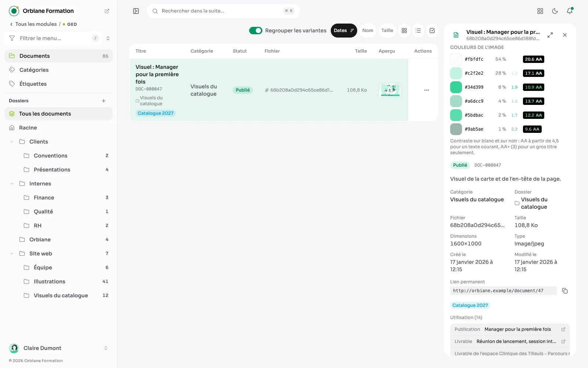
Task: Collapse the Site web folder
Action: pyautogui.click(x=12, y=254)
